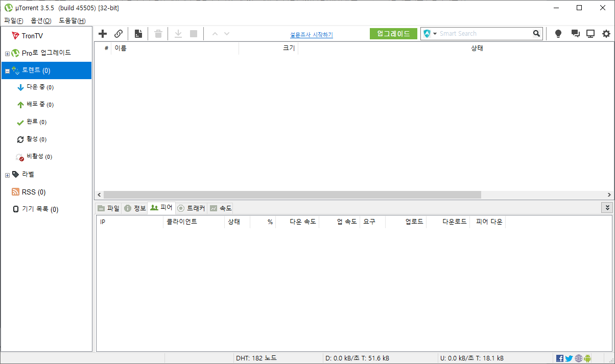Sort torrents by 크기 column
The height and width of the screenshot is (364, 615).
pos(268,48)
